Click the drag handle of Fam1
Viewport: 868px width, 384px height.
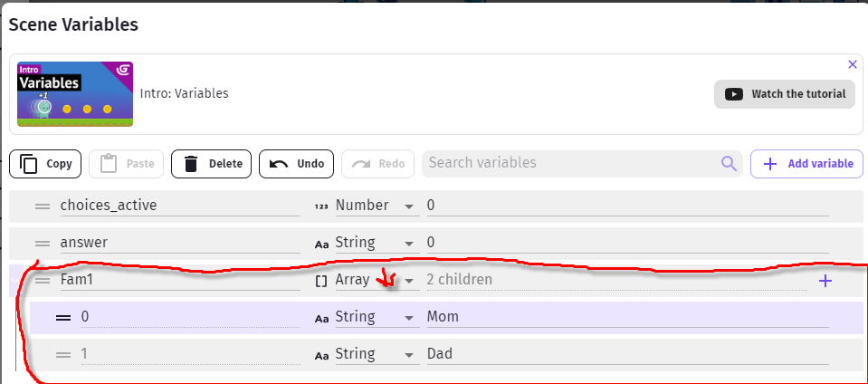tap(43, 281)
